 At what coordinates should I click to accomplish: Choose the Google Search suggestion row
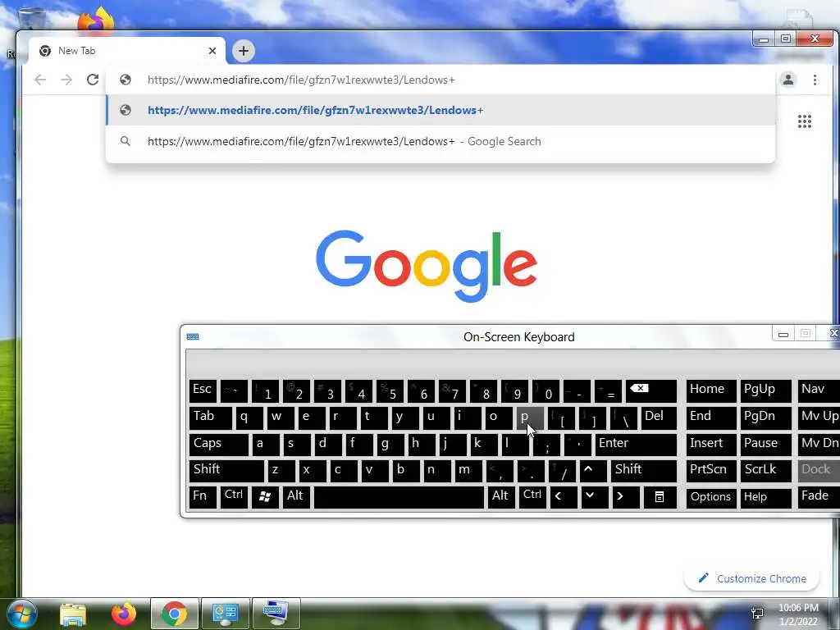pyautogui.click(x=441, y=141)
